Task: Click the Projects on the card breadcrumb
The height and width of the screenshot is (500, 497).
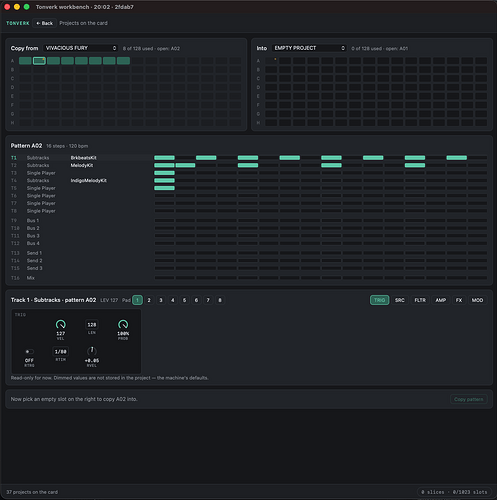Action: coord(83,23)
